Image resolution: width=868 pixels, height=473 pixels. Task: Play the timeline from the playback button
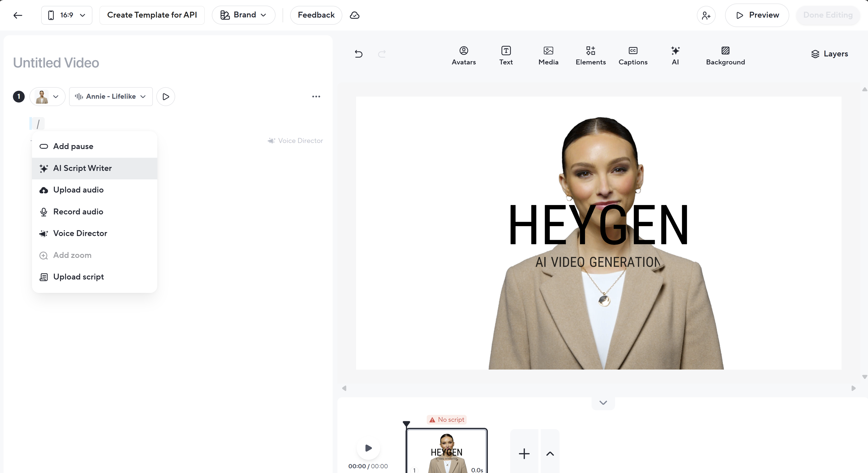pos(368,448)
